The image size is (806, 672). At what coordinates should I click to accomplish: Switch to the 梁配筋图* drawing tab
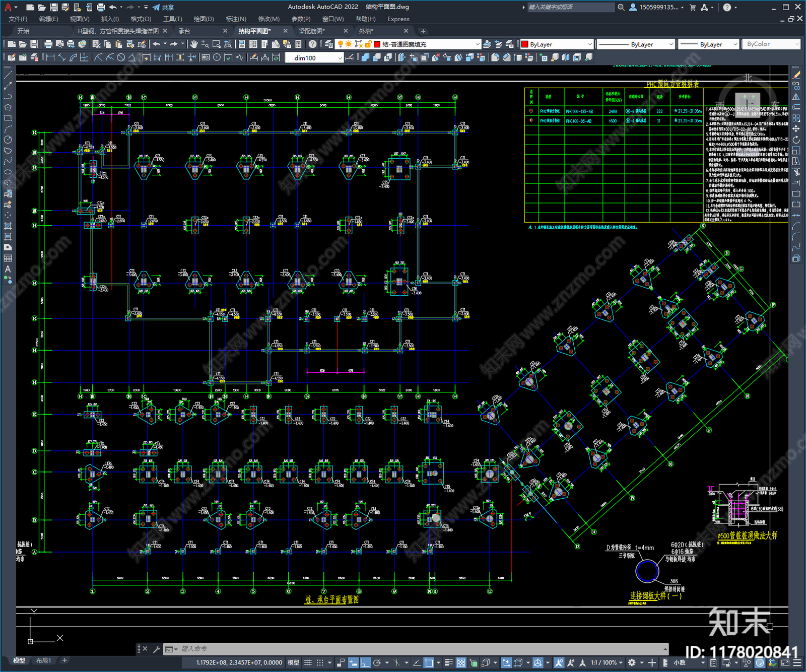coord(312,31)
